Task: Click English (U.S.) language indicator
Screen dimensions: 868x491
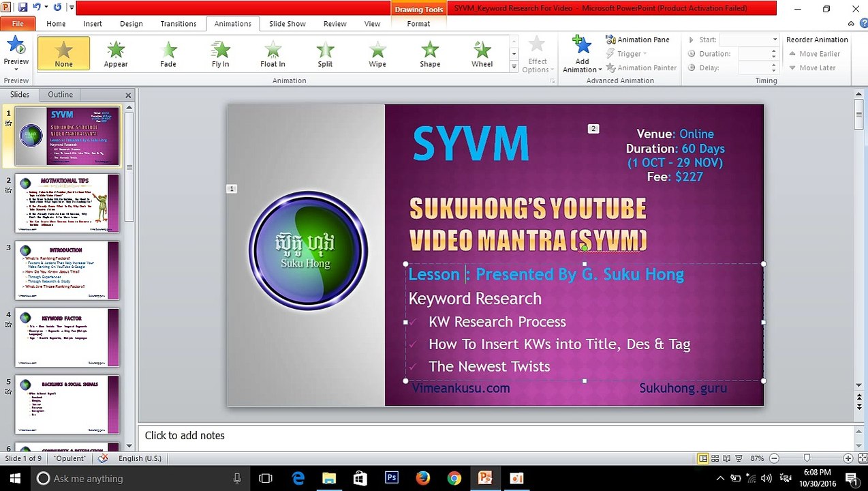Action: click(140, 458)
